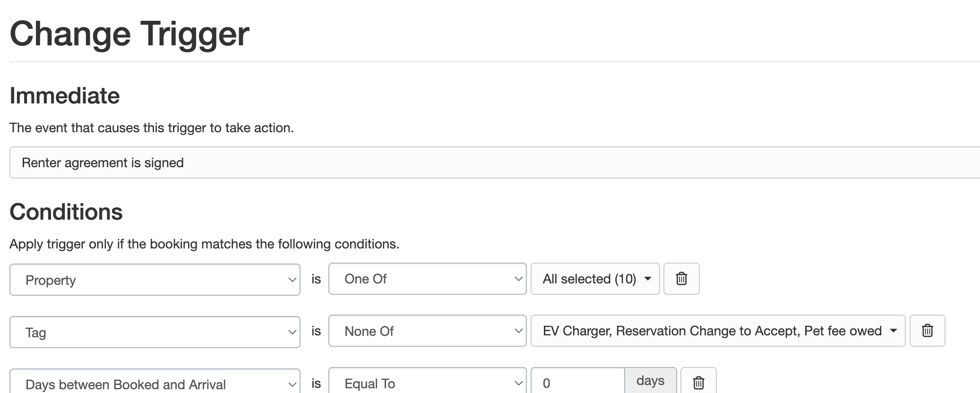
Task: Click the 'Immediate' section heading
Action: (65, 96)
